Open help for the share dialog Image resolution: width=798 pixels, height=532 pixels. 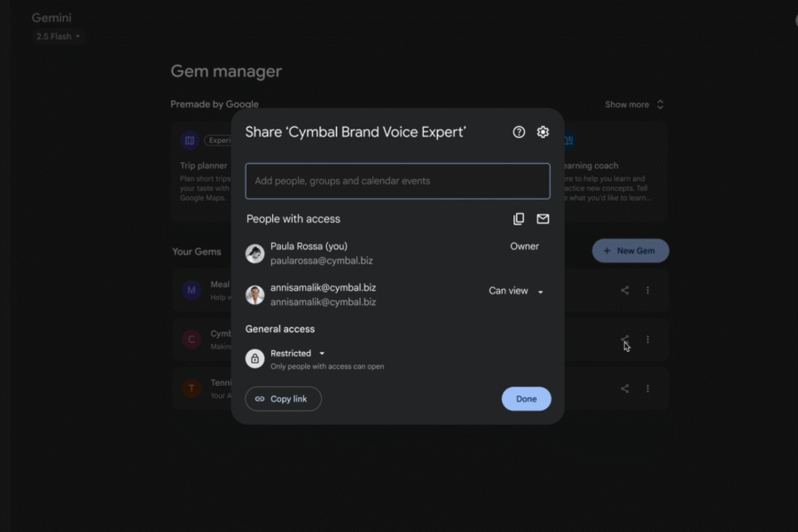pos(519,131)
